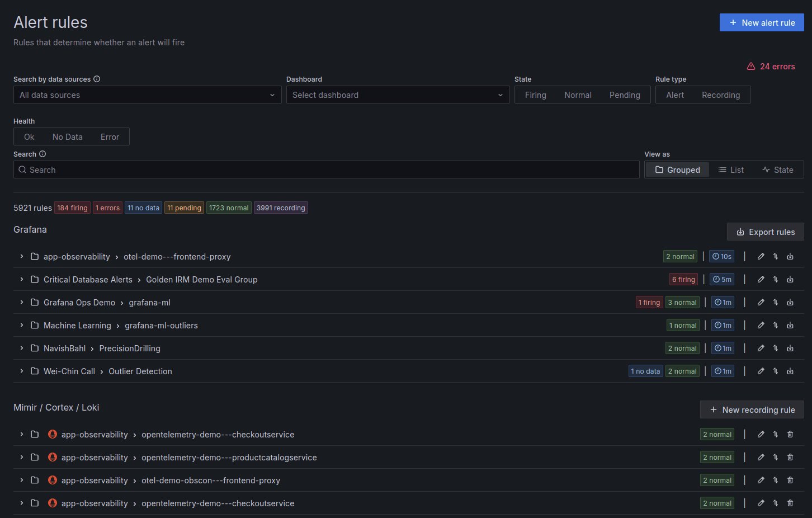Edit the Golden IRM Demo Eval Group rules

[761, 279]
